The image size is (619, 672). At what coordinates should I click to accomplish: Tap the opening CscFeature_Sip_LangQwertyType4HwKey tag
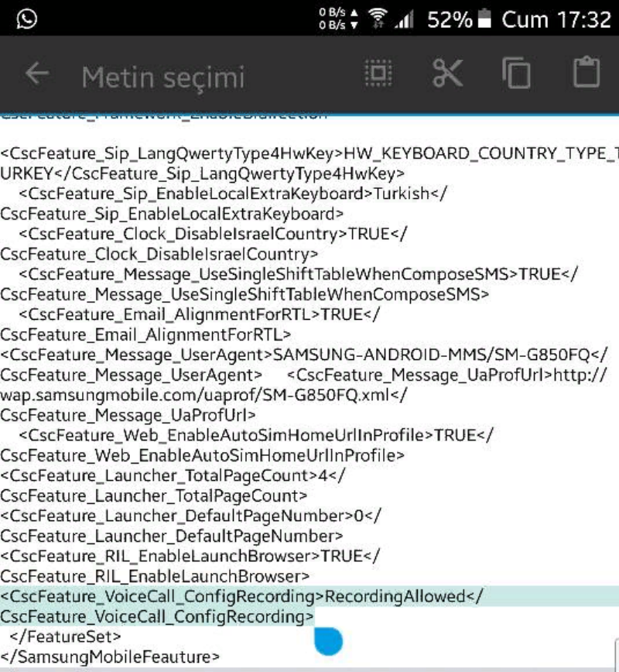click(172, 153)
